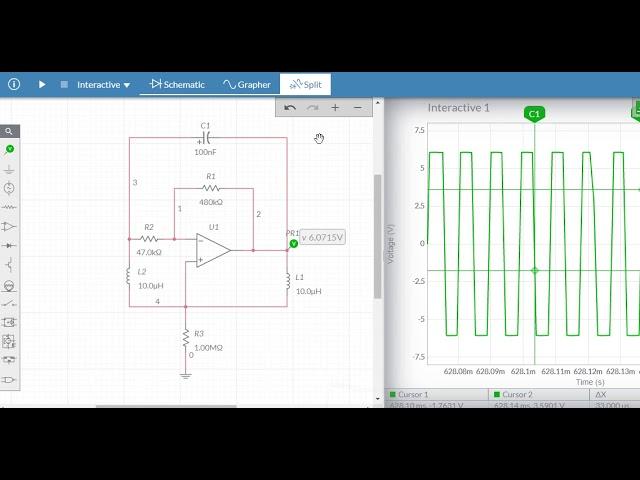Click the 10.0µH value under L1

(x=309, y=291)
